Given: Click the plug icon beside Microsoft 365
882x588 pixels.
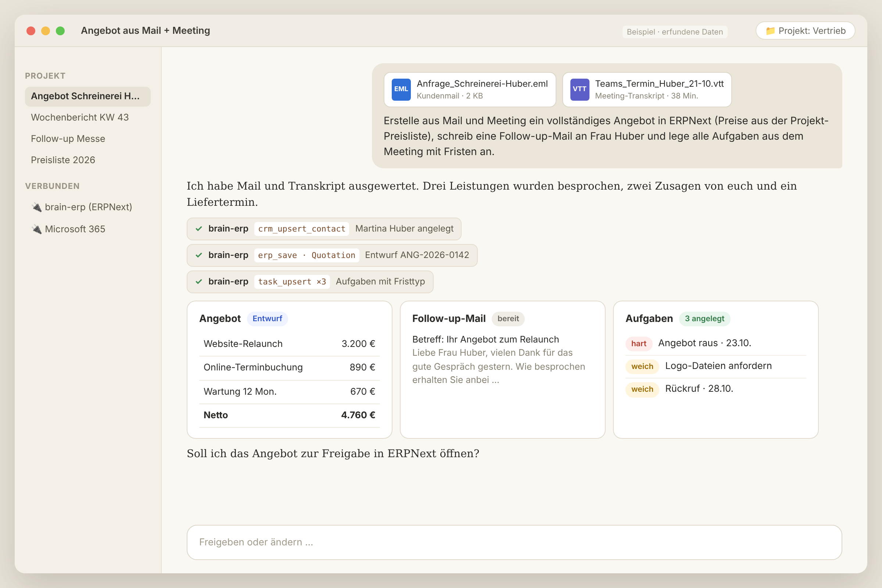Looking at the screenshot, I should point(36,229).
